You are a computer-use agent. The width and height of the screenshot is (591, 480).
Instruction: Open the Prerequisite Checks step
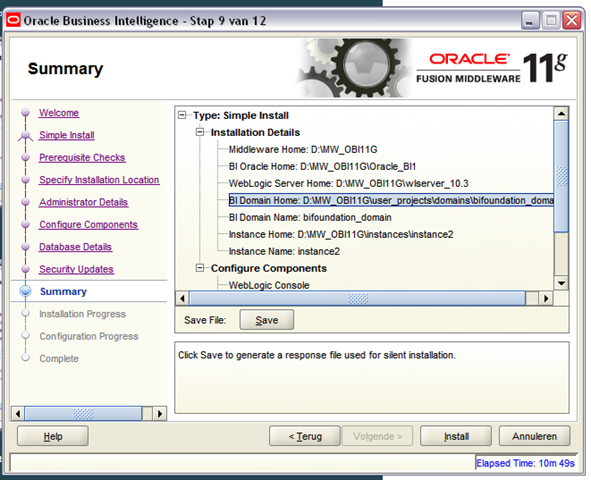[x=82, y=157]
